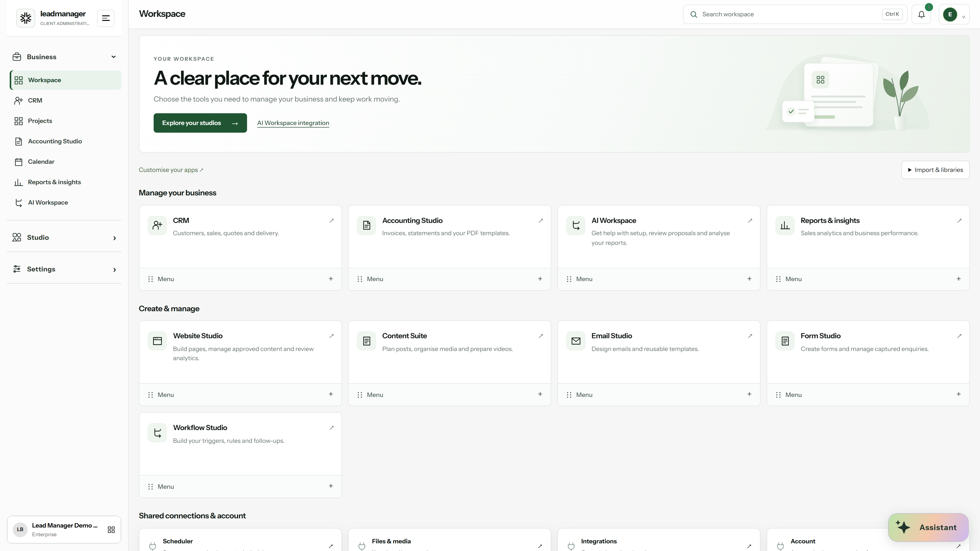This screenshot has width=980, height=551.
Task: Open Scheduler card arrow icon
Action: coord(330,546)
